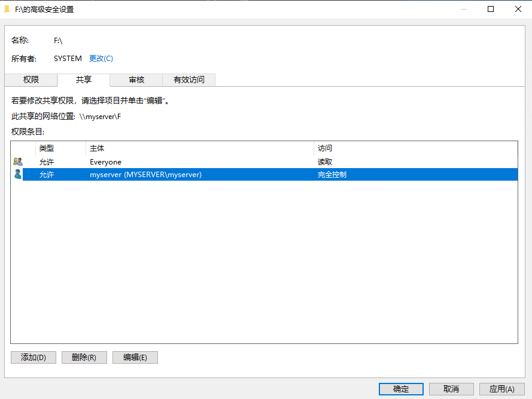Close the F:\ advanced security settings window
The image size is (532, 399).
[518, 10]
